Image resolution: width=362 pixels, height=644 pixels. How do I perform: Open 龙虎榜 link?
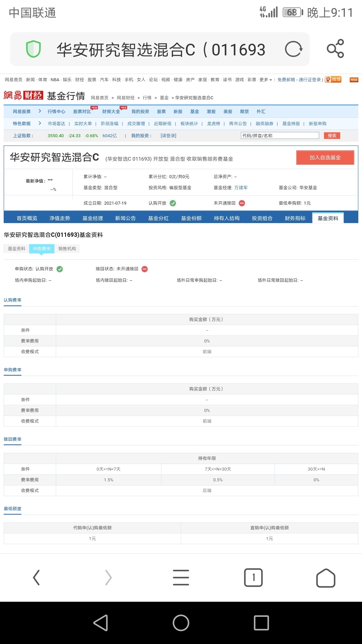(x=214, y=123)
